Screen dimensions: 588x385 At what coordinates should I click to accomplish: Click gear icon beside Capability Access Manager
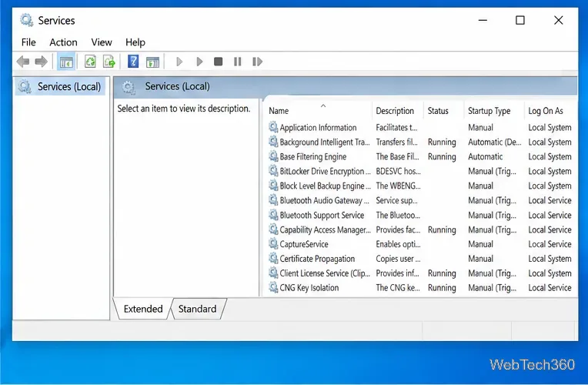click(x=273, y=229)
